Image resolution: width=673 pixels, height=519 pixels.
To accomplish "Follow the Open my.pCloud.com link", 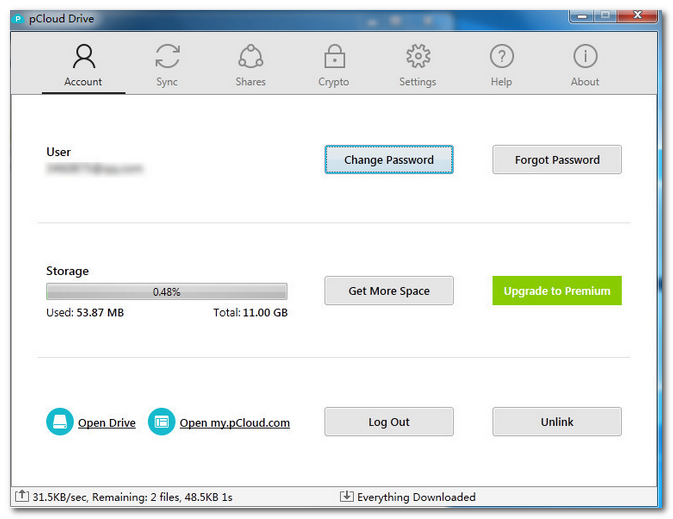I will click(235, 423).
